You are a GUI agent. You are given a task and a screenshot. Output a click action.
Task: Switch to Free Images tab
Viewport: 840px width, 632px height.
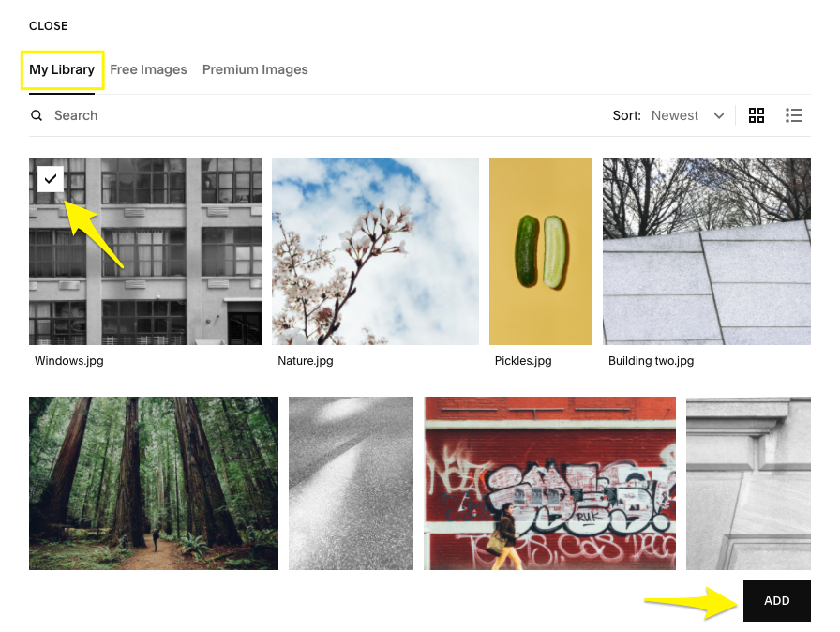coord(148,69)
